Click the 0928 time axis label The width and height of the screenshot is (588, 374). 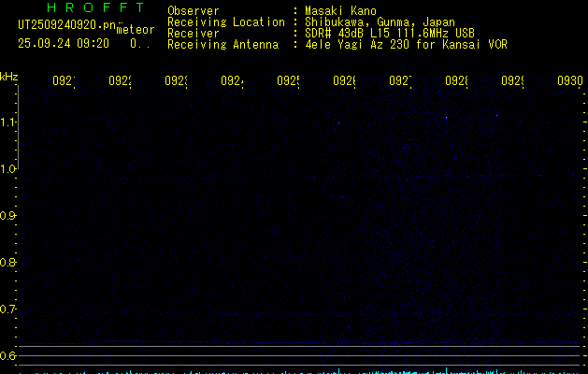click(456, 80)
